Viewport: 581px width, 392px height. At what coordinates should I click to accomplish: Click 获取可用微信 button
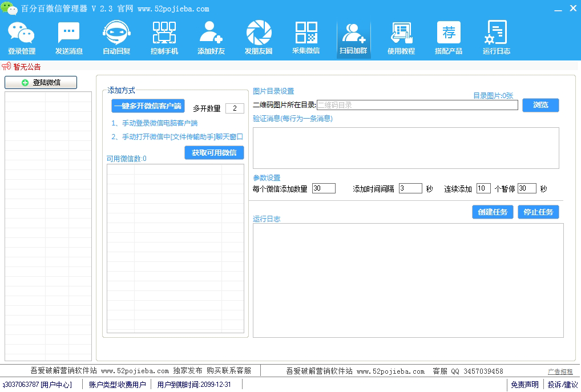(214, 153)
